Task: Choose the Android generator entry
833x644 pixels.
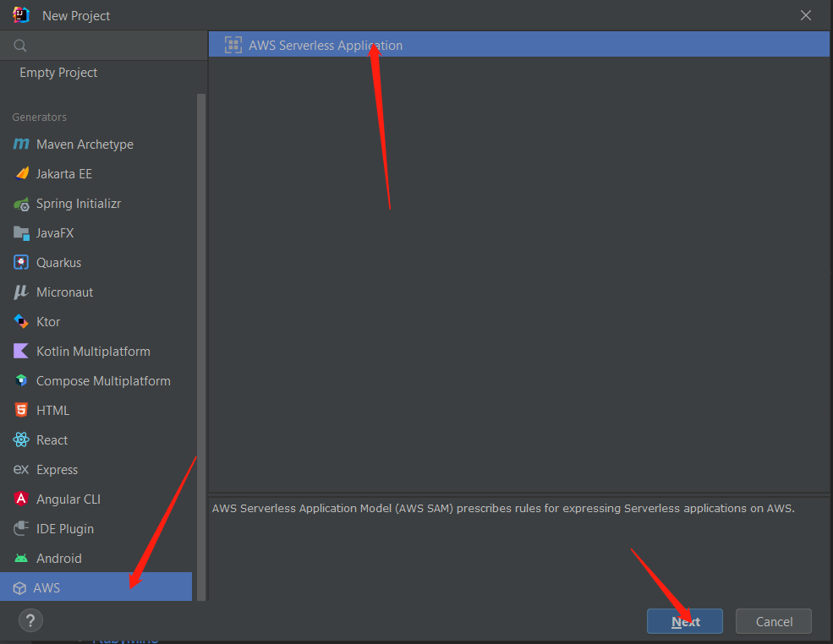Action: 58,559
